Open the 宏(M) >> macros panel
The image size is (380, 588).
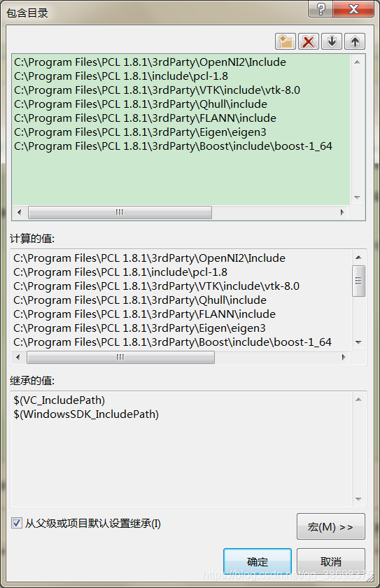(x=330, y=526)
